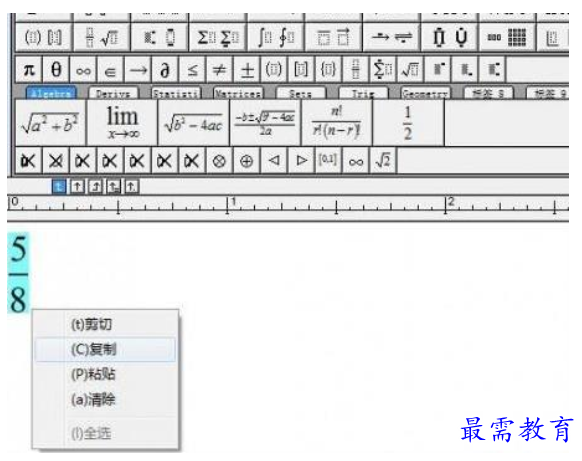
Task: Insert infinity symbol next to theta
Action: coord(83,69)
